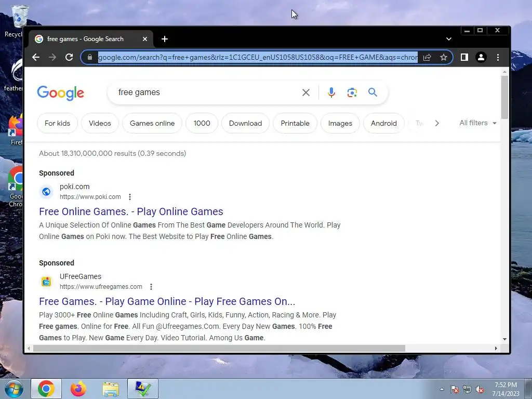Click the horizontal scrollbar right arrow
Screen dimensions: 532x399
(x=496, y=348)
